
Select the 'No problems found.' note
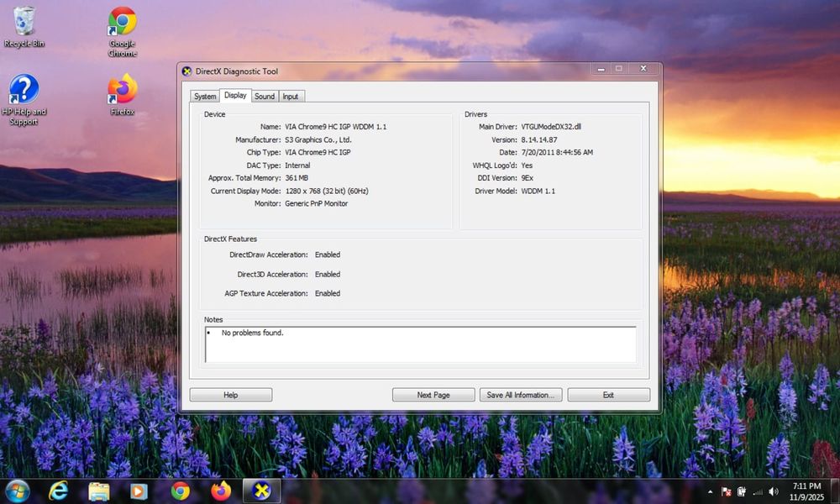pos(252,333)
